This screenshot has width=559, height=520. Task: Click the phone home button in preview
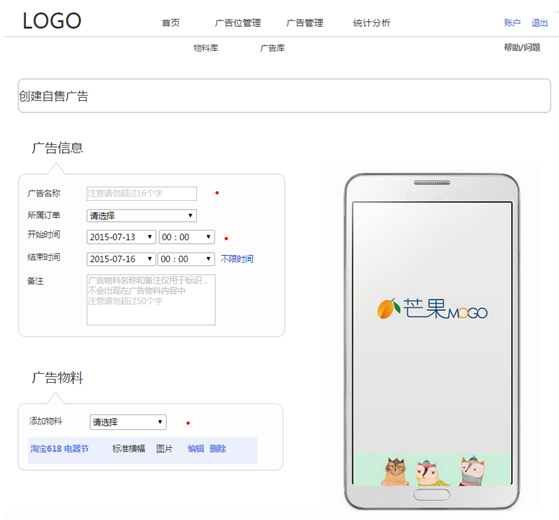432,495
